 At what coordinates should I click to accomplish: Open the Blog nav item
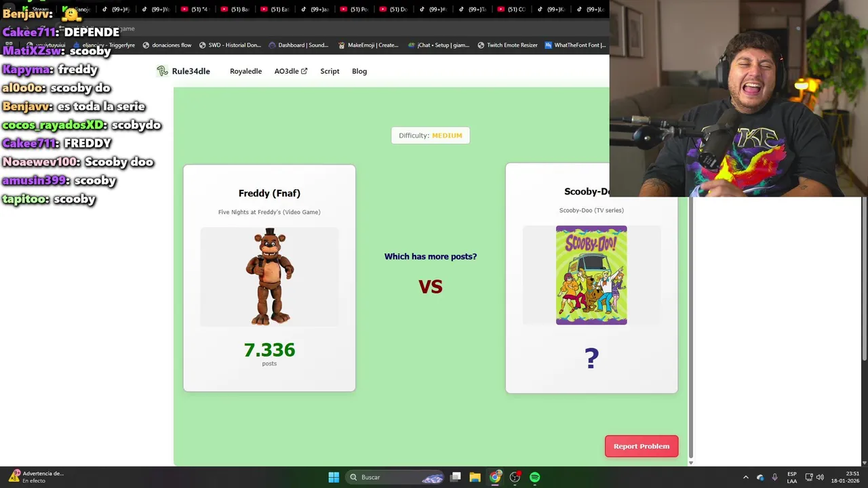pos(359,71)
